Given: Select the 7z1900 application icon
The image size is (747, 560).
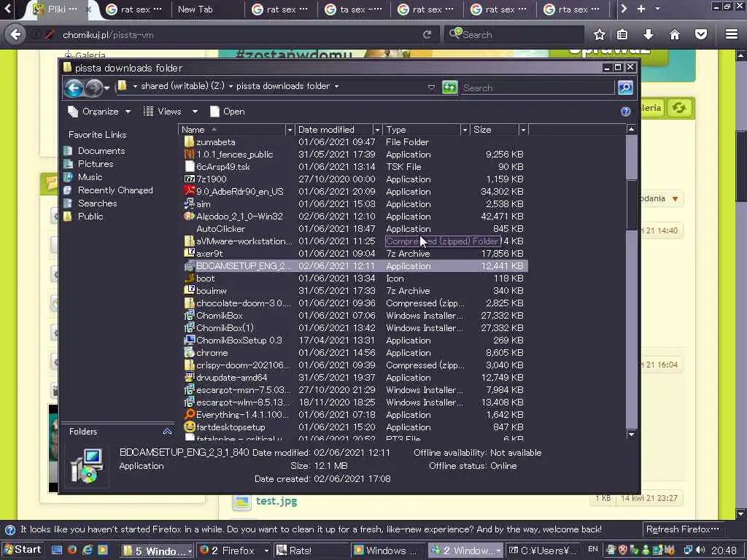Looking at the screenshot, I should (x=189, y=179).
